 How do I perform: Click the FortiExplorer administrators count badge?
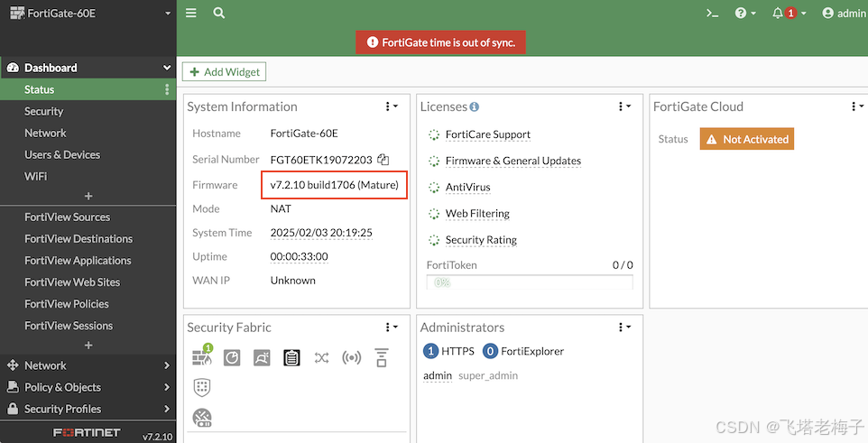491,351
